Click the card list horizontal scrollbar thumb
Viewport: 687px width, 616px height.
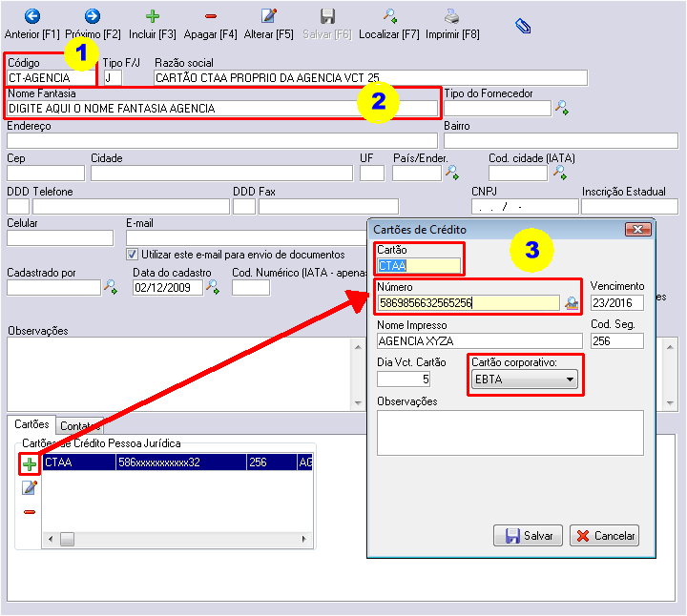67,539
